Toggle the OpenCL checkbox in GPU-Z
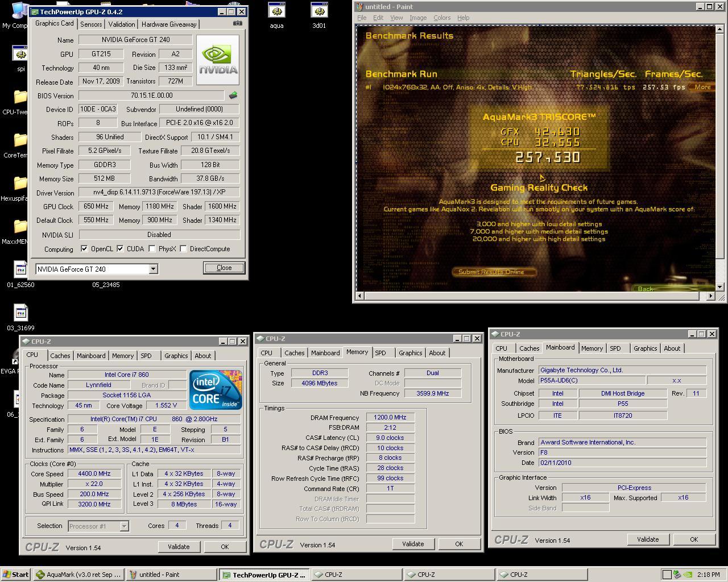 tap(84, 248)
